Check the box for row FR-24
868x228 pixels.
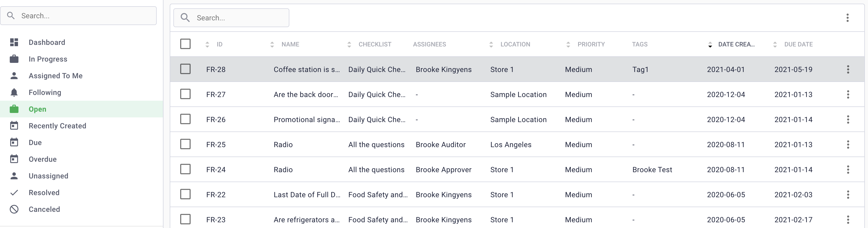(x=185, y=169)
